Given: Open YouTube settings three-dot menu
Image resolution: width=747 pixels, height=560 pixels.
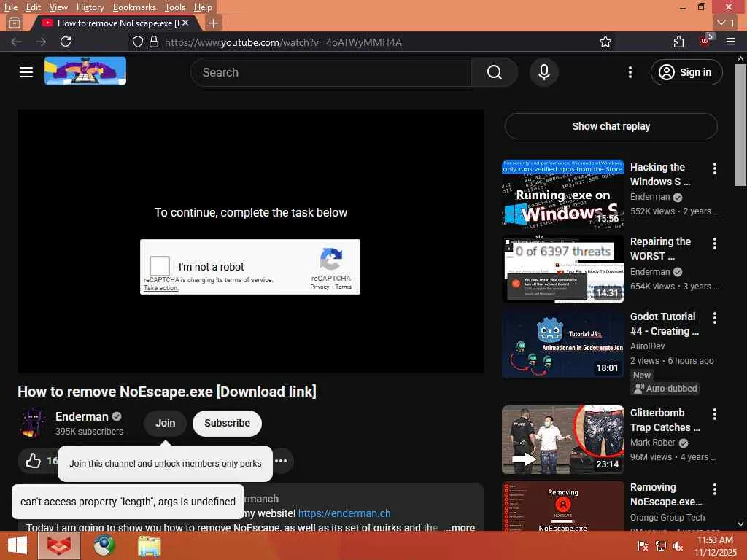Looking at the screenshot, I should point(630,72).
